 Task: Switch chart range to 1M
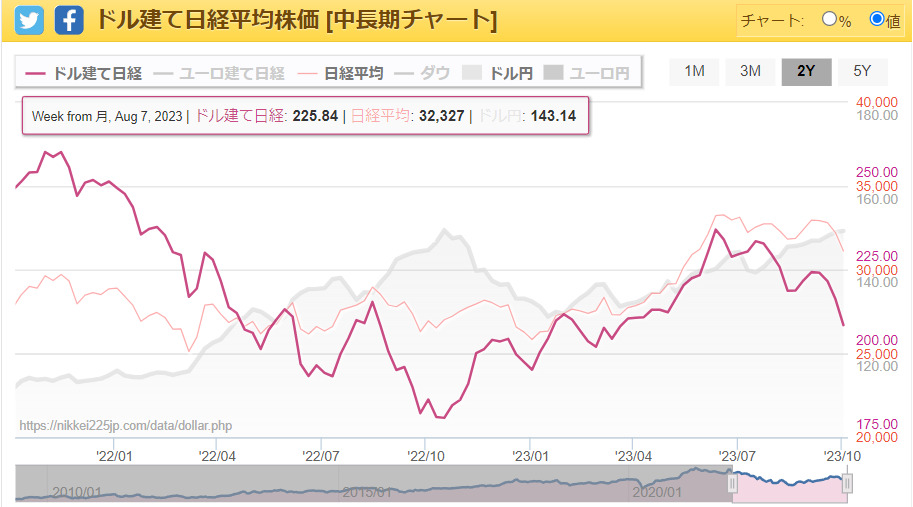click(x=694, y=71)
